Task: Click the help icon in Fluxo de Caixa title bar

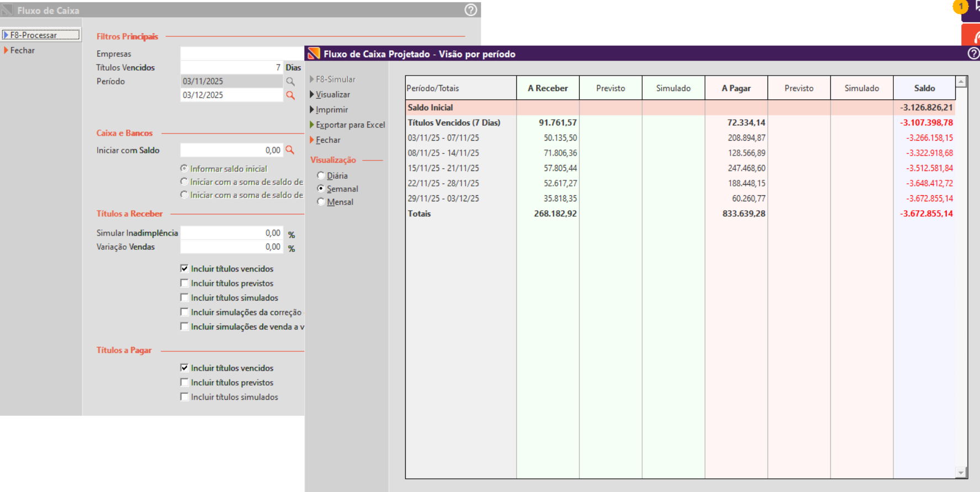Action: (470, 10)
